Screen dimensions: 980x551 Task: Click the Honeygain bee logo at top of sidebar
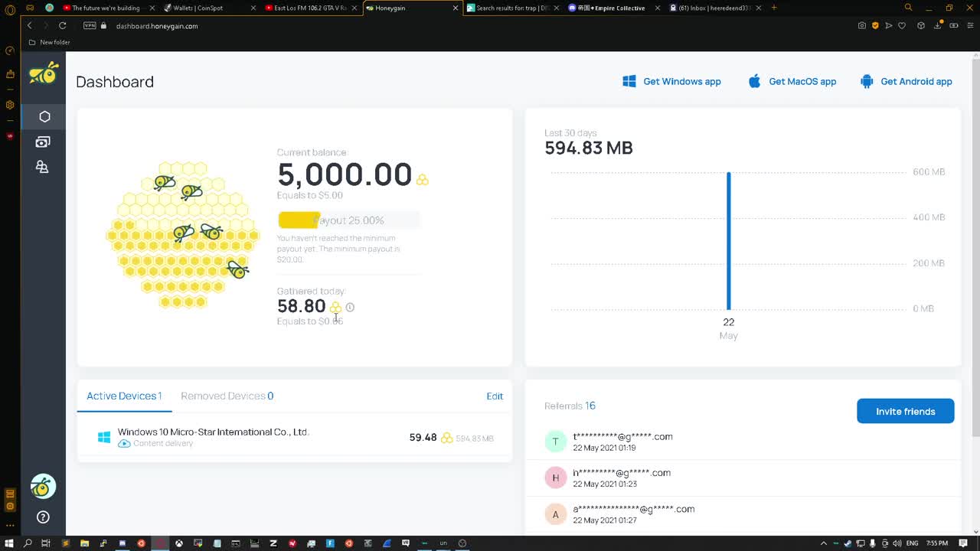[44, 73]
